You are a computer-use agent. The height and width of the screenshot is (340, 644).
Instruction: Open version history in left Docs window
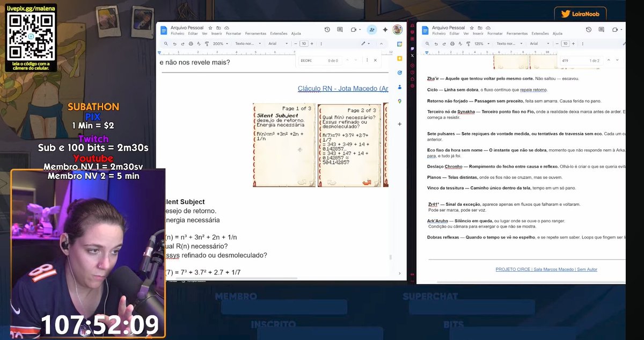point(327,30)
